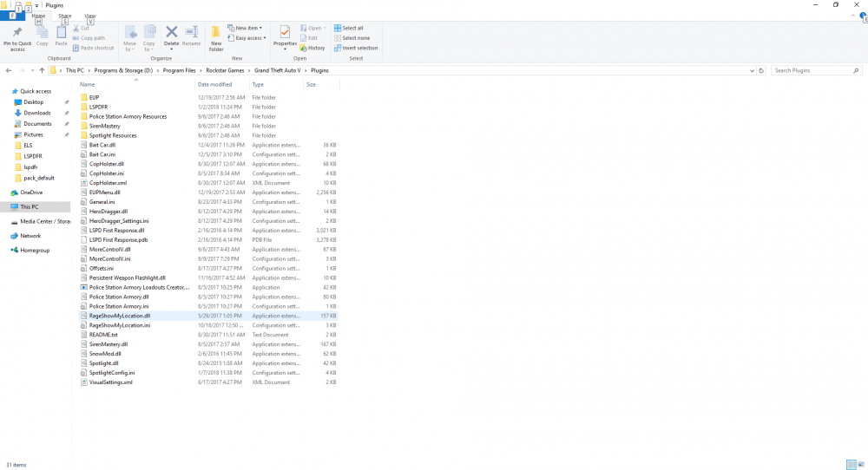Select the EUP folder icon
The width and height of the screenshot is (868, 470).
coord(84,97)
